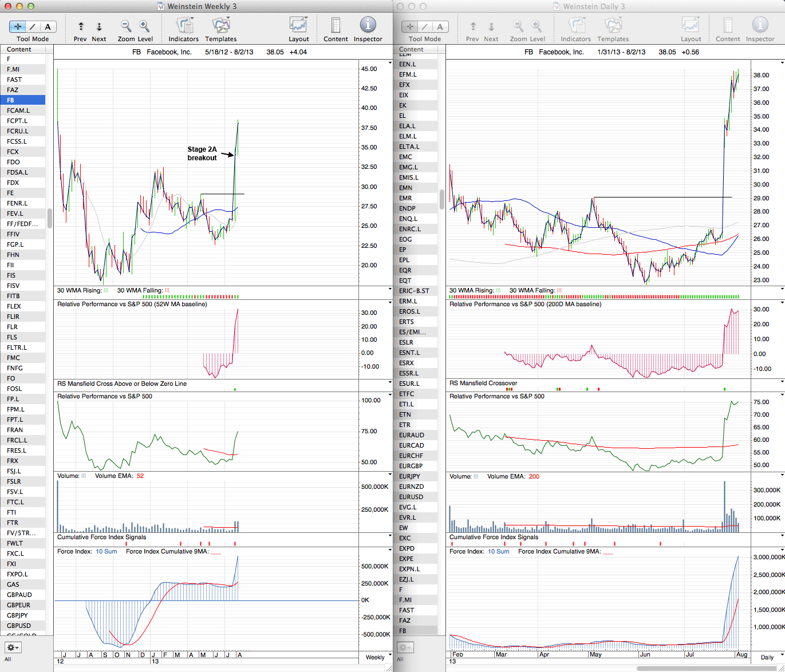
Task: Zoom out using the minus magnifier
Action: click(x=125, y=26)
